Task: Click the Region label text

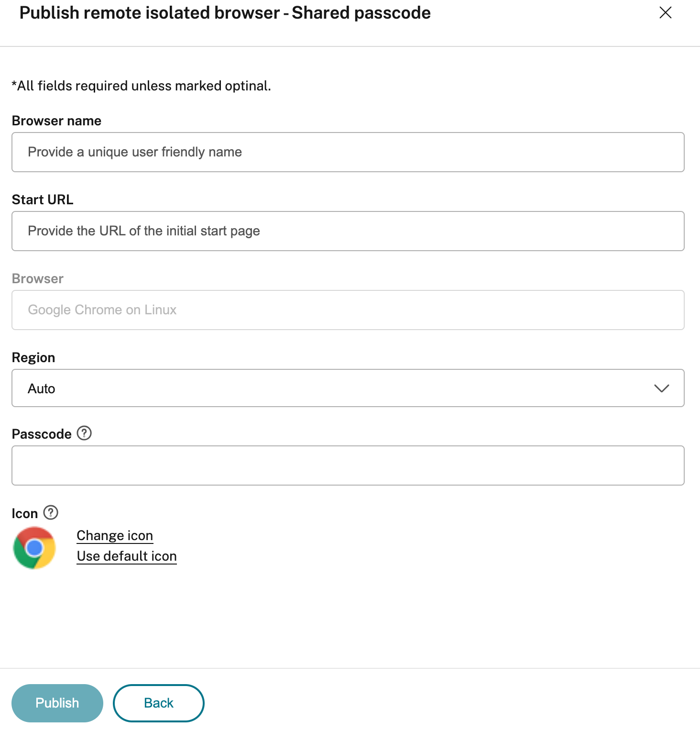Action: 33,357
